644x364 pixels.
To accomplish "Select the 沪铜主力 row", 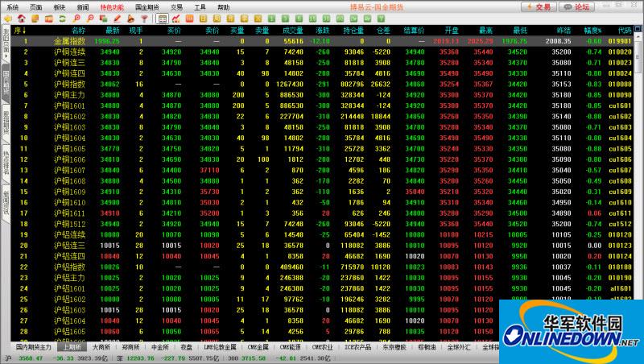I will point(322,95).
